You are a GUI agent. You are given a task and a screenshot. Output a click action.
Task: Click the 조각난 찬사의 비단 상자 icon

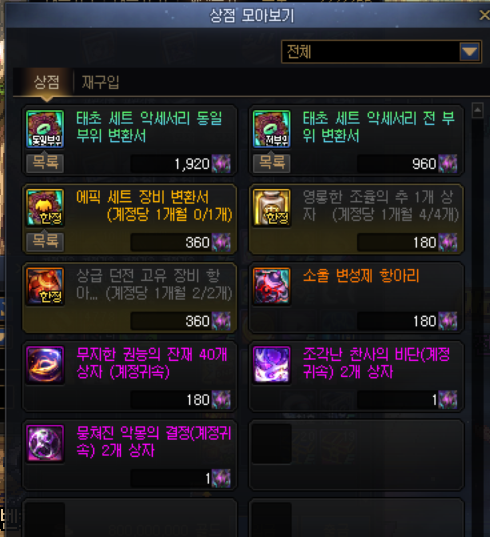click(x=272, y=365)
